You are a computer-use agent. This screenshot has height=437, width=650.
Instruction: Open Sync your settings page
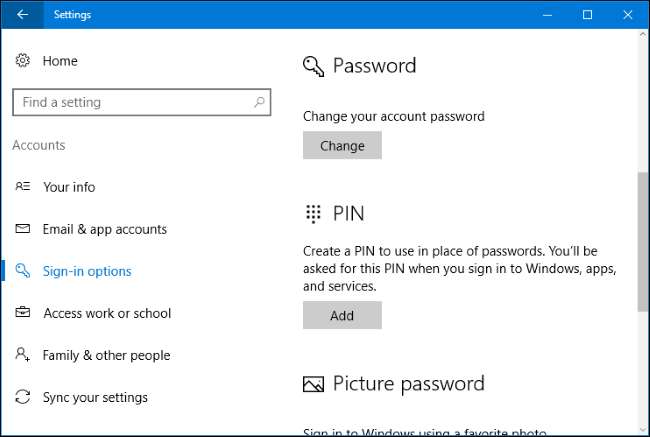(95, 397)
